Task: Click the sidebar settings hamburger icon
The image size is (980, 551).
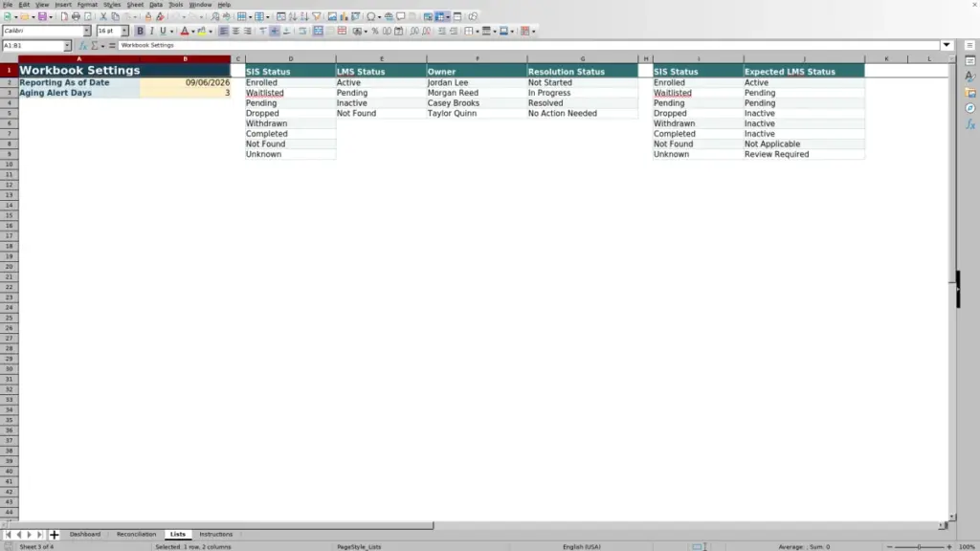Action: click(970, 45)
